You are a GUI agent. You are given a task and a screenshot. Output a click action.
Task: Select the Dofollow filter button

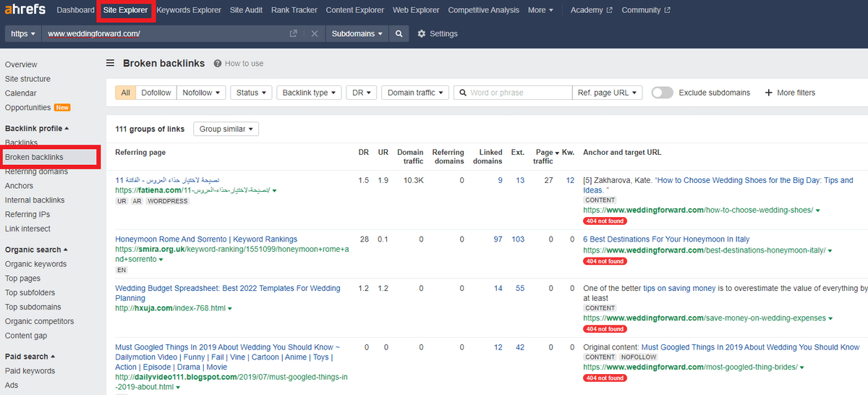click(x=156, y=93)
